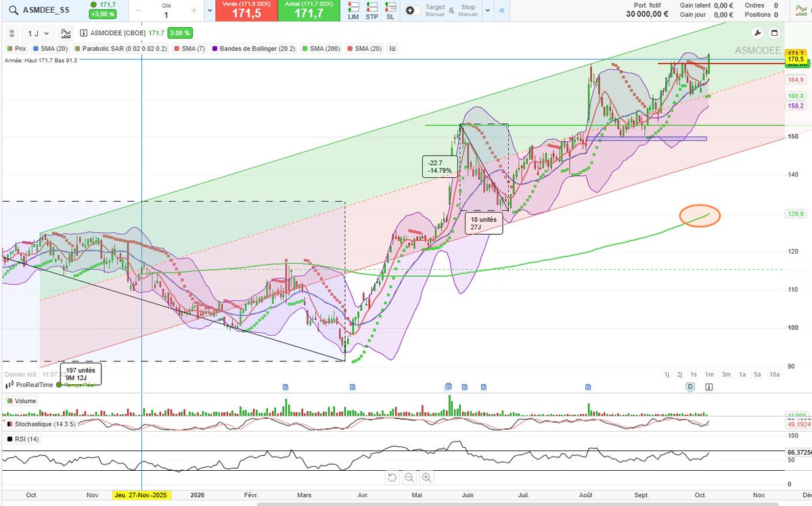Viewport: 812px width, 506px height.
Task: Decrease quantity with the minus button
Action: pos(139,11)
